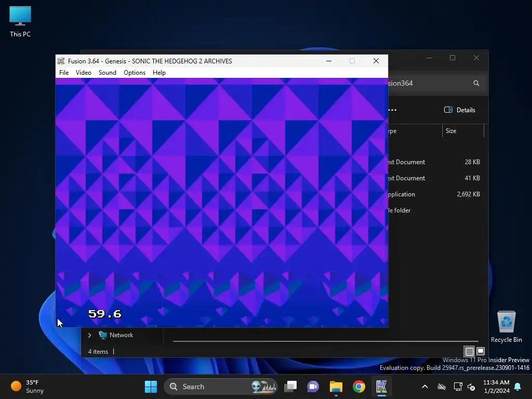Screen dimensions: 532x399
Task: Open Task View from the taskbar
Action: [290, 387]
